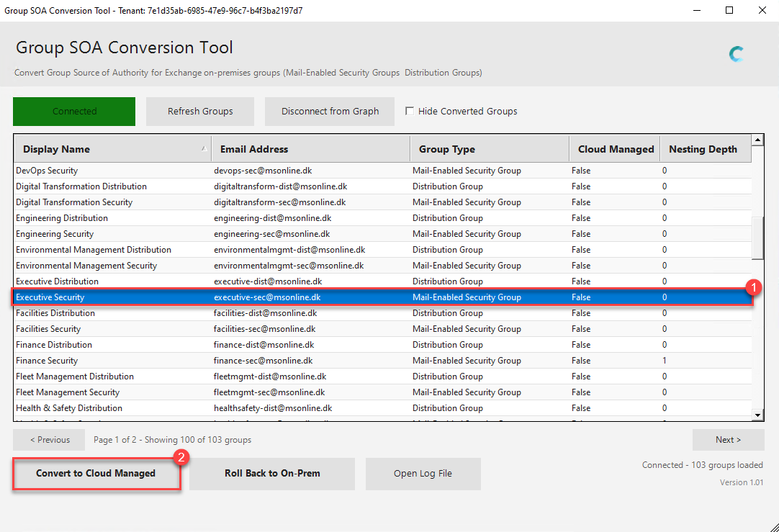Disconnect from Graph

330,112
